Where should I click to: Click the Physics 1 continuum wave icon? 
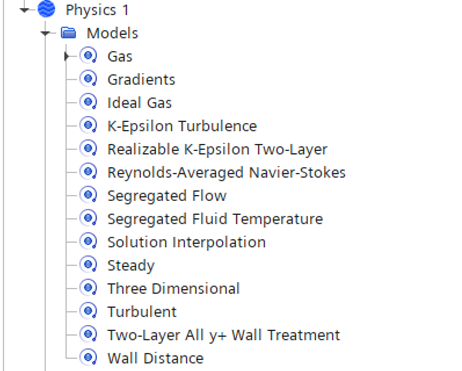tap(46, 9)
